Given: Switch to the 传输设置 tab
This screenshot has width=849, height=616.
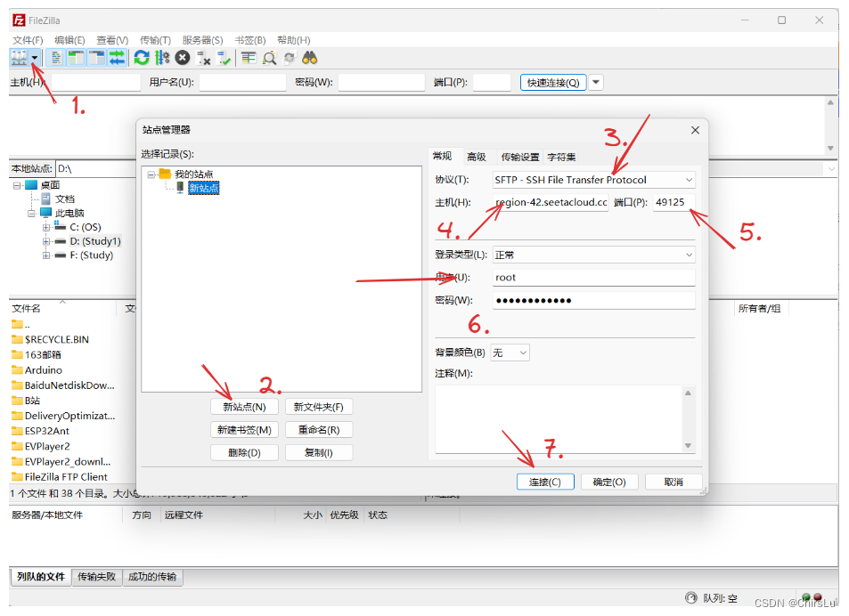Looking at the screenshot, I should click(519, 156).
